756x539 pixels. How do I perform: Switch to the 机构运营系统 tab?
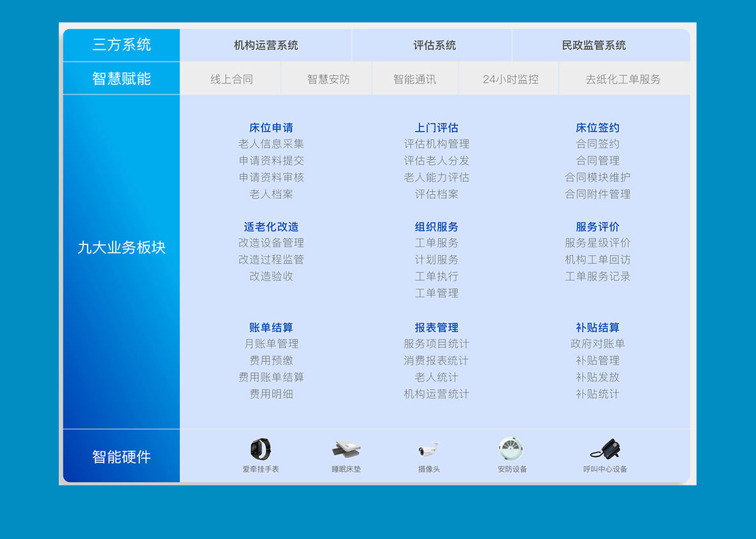pyautogui.click(x=266, y=45)
